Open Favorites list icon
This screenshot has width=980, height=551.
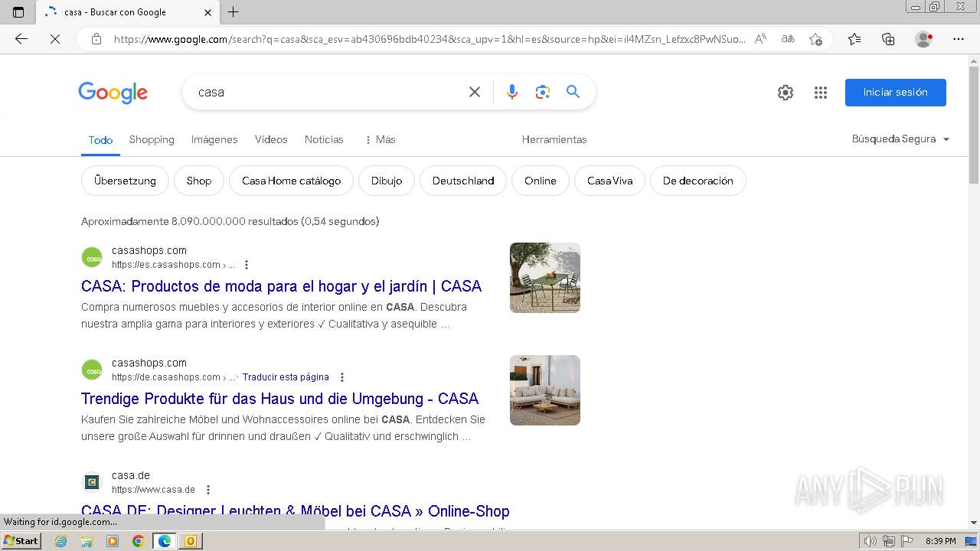854,39
